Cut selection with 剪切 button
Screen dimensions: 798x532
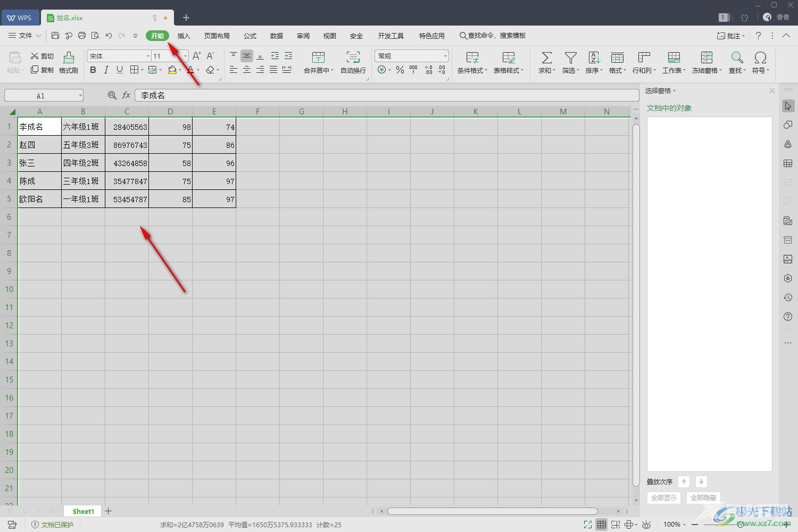(x=42, y=56)
